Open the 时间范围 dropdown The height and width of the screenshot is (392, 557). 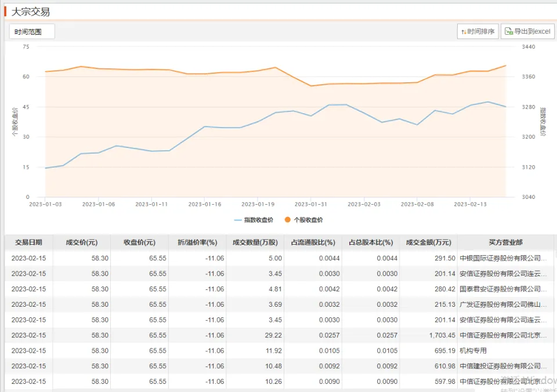click(x=32, y=32)
